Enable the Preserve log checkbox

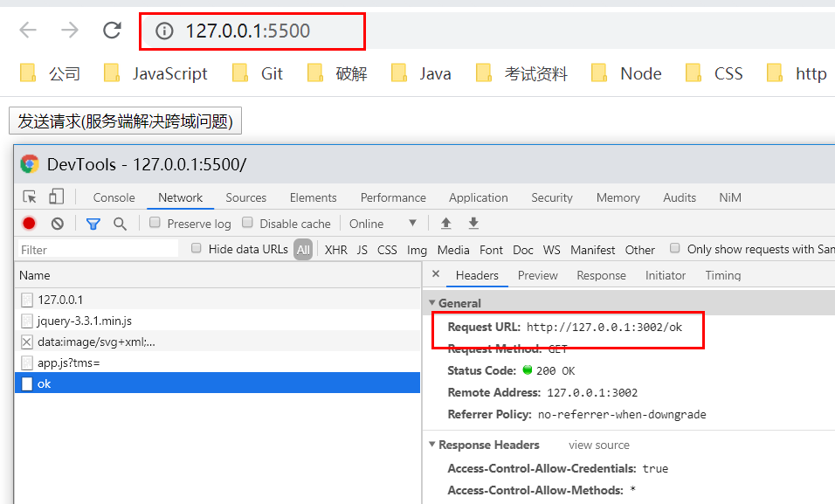[x=155, y=223]
